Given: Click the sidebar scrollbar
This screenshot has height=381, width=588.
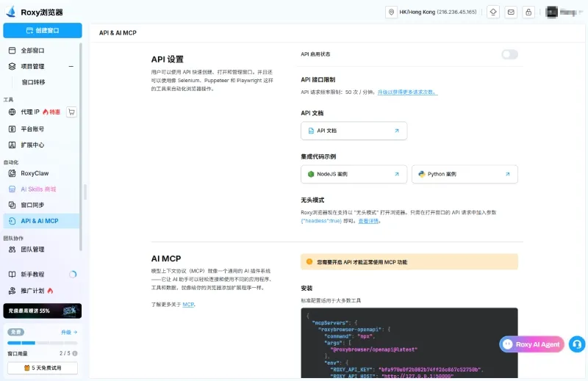Looking at the screenshot, I should pyautogui.click(x=81, y=147).
